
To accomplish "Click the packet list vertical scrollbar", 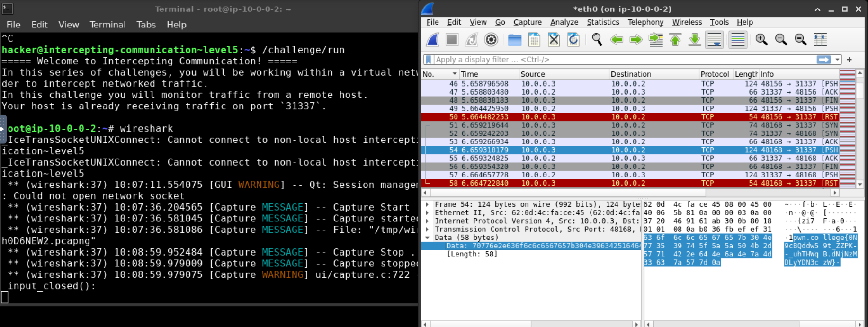I will [x=860, y=129].
